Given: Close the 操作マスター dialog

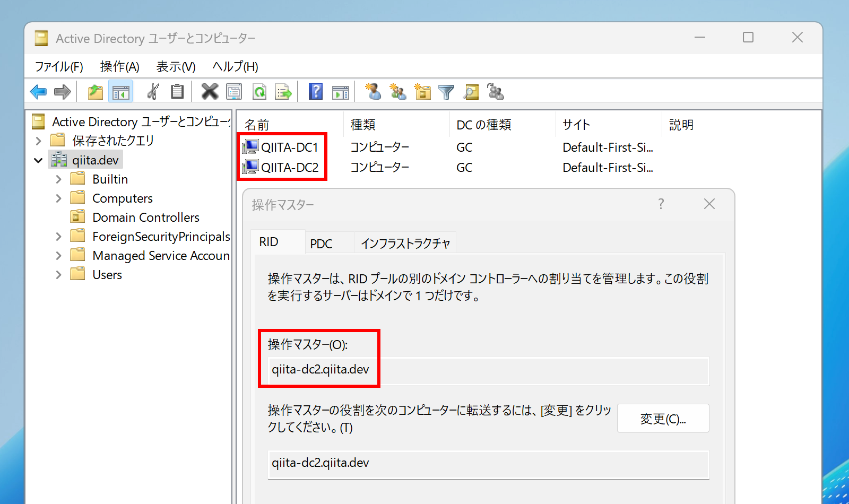Looking at the screenshot, I should pos(709,204).
